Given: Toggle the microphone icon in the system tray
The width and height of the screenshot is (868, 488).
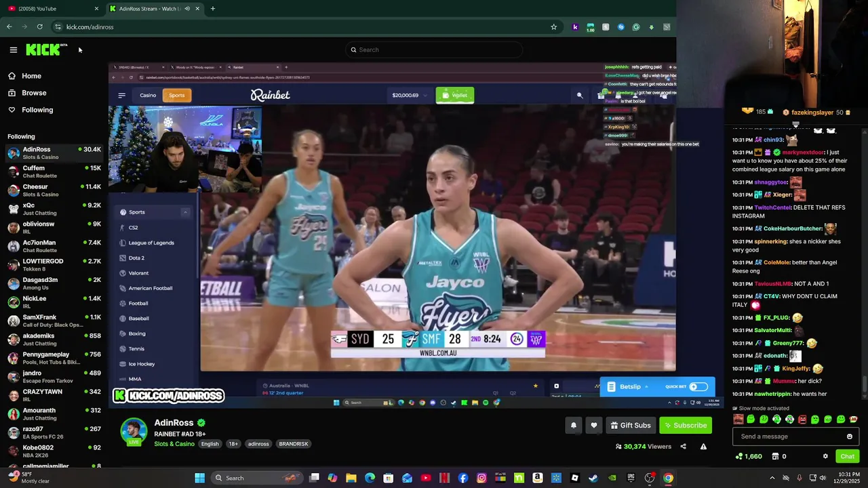Looking at the screenshot, I should coord(800,478).
